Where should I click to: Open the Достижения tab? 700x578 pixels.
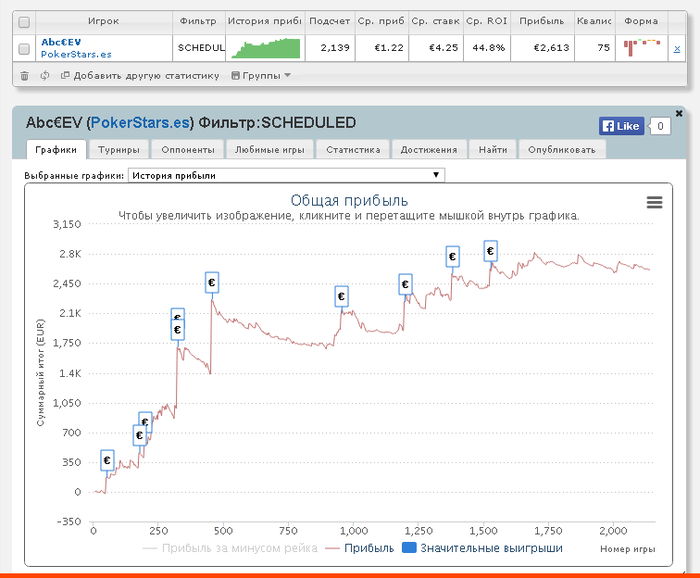[x=429, y=150]
